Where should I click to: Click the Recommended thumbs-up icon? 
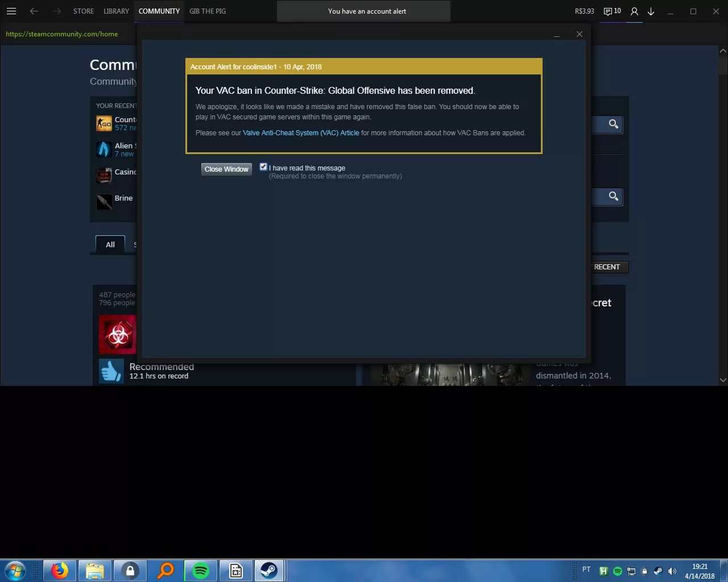[x=111, y=371]
